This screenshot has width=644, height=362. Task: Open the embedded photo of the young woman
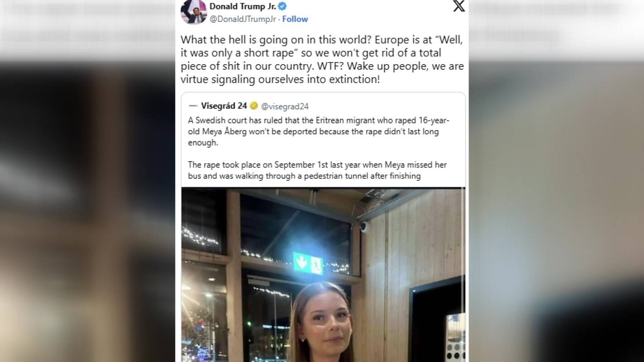[x=323, y=275]
